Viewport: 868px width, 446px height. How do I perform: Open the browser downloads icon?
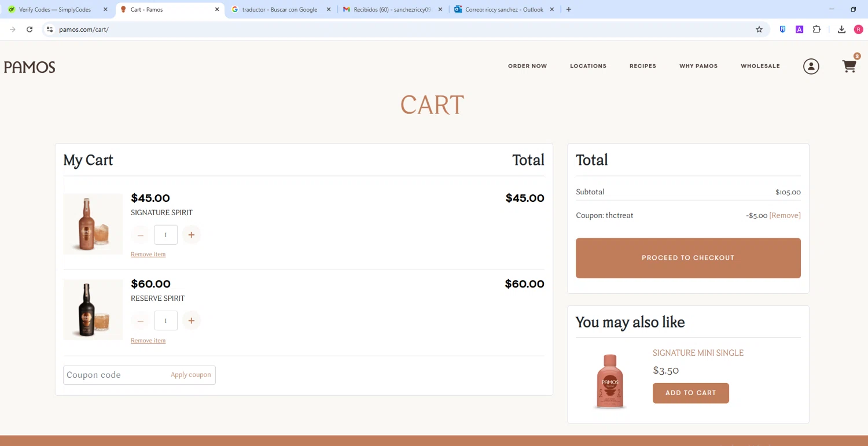841,30
